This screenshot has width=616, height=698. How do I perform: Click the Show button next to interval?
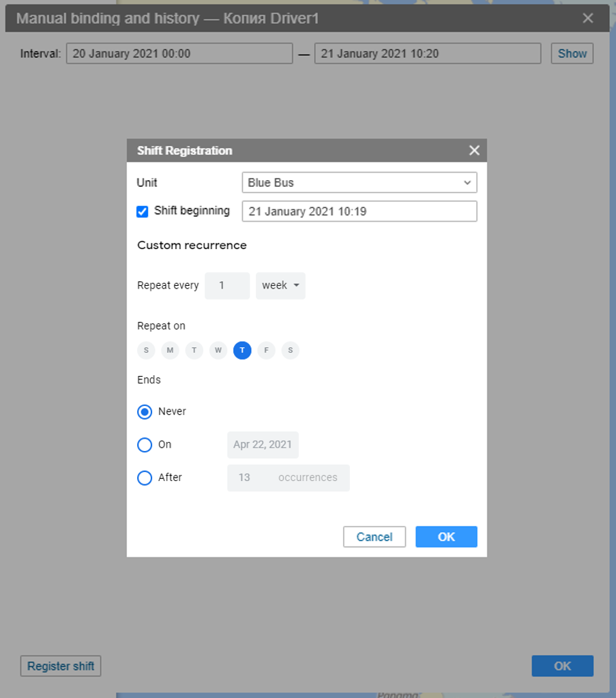click(572, 53)
